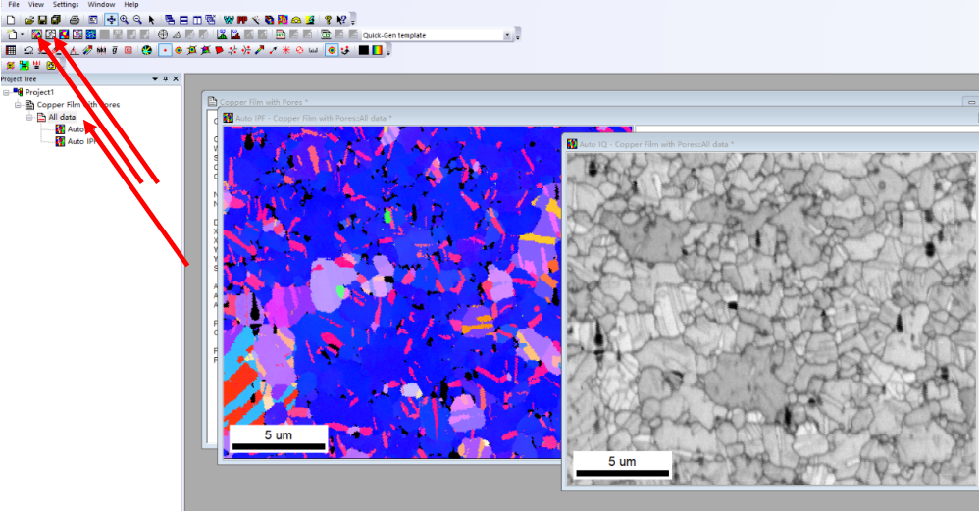The image size is (980, 511).
Task: Click the Open file folder icon
Action: 28,20
